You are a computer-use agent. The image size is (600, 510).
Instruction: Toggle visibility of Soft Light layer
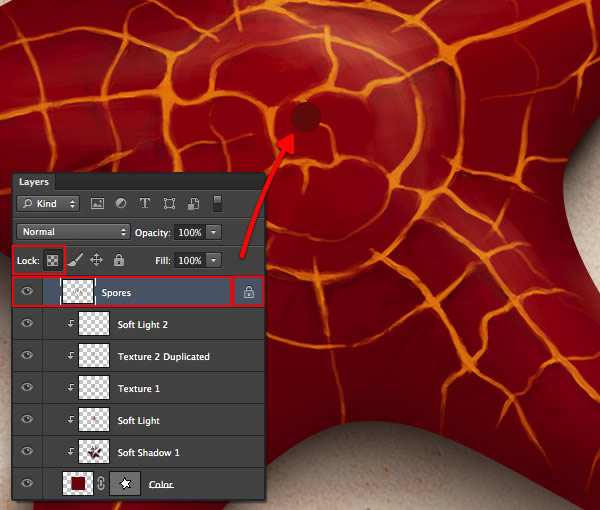[27, 419]
